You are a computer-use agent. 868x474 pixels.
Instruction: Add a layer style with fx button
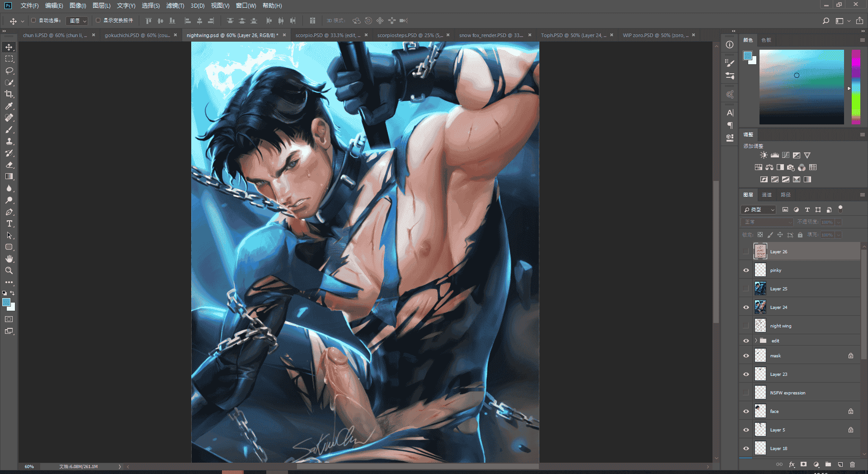[x=792, y=465]
